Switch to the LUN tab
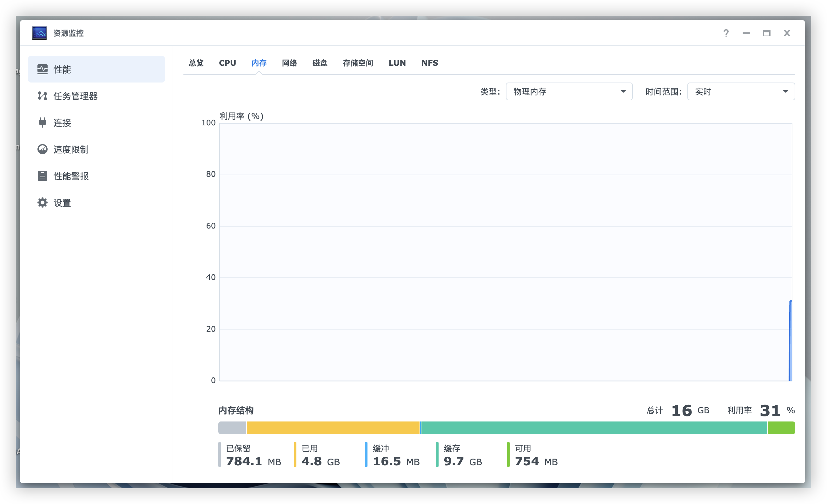 pyautogui.click(x=397, y=63)
